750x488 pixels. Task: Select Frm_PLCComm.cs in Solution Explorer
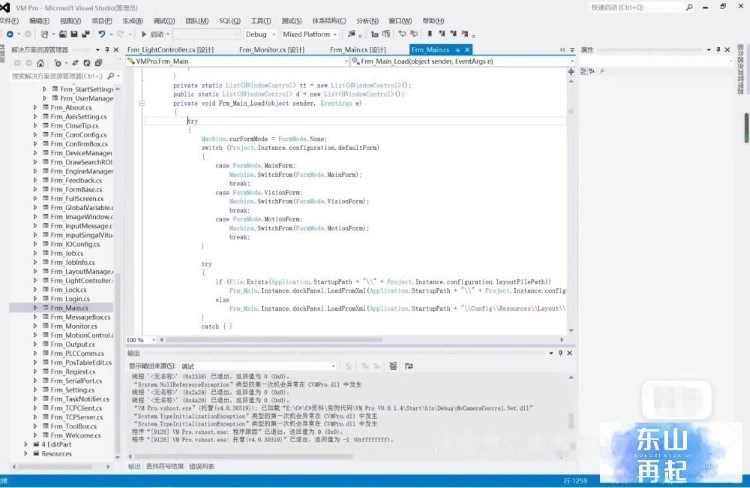[x=77, y=353]
